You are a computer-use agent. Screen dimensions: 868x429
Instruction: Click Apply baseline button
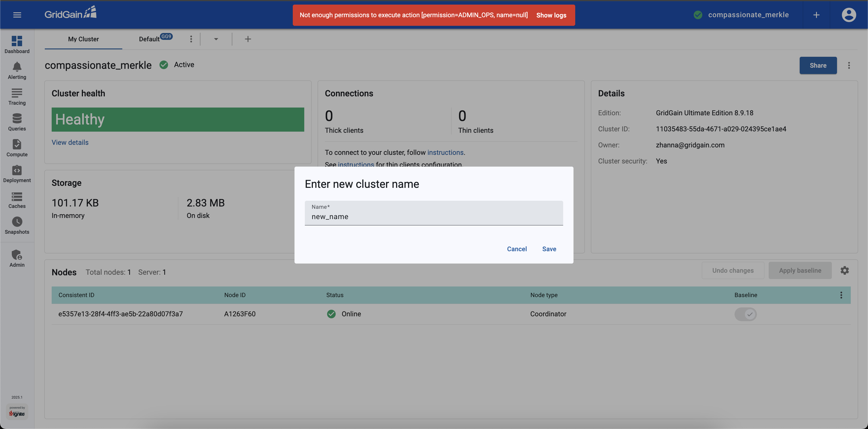tap(800, 270)
